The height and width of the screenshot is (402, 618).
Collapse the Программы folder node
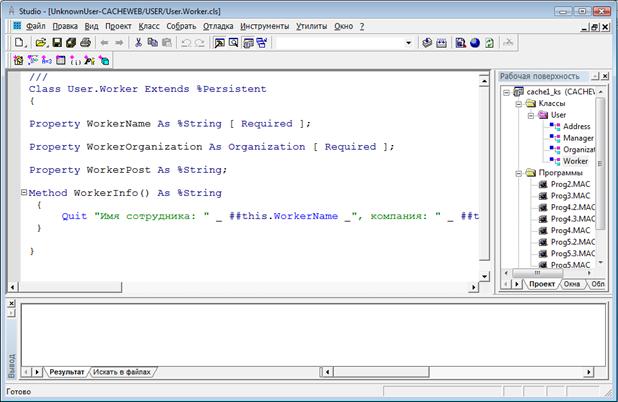[519, 173]
